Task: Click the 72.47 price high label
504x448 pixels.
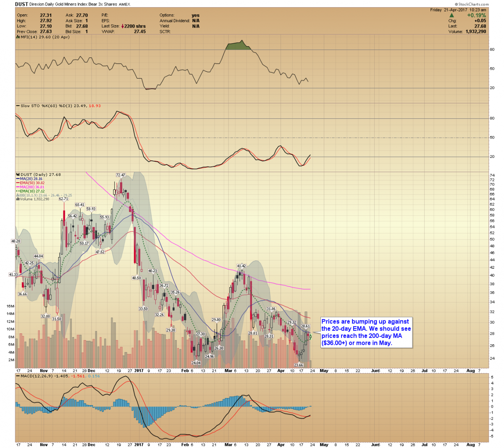Action: [x=121, y=175]
